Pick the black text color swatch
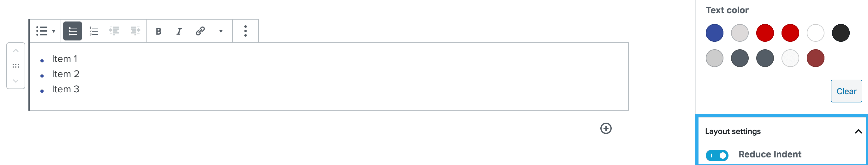Screen dimensions: 868x165 click(x=840, y=33)
